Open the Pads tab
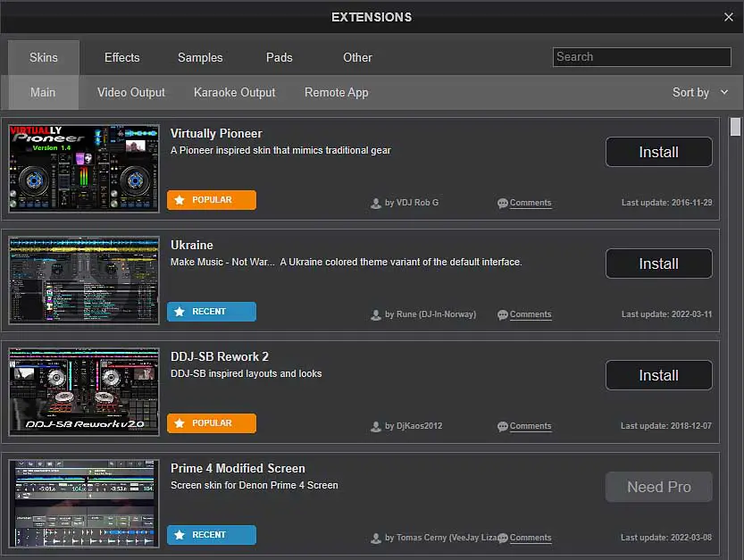The image size is (744, 560). (279, 57)
